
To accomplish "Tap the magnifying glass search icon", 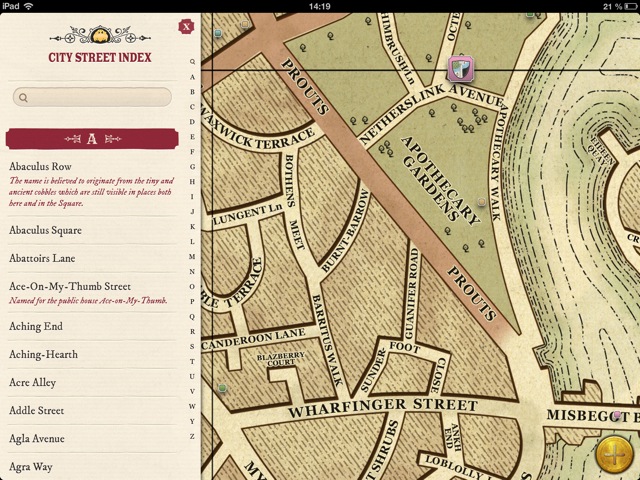I will tap(23, 98).
